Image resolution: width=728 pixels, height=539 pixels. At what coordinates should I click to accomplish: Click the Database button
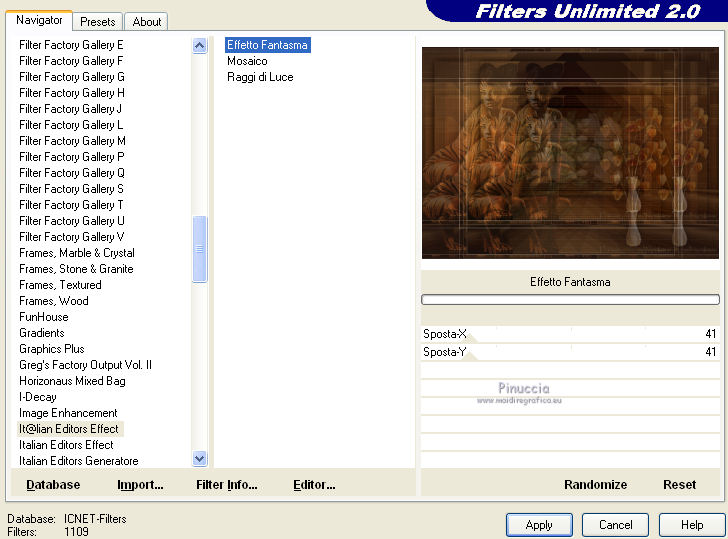[53, 485]
